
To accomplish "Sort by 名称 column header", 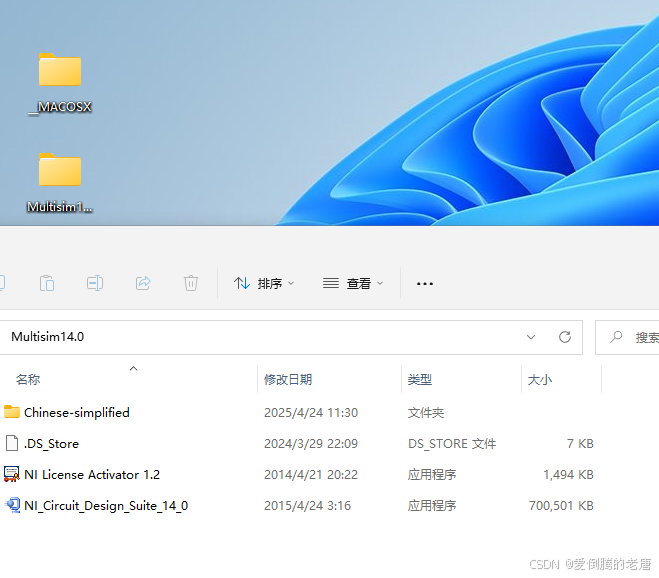I will tap(28, 380).
